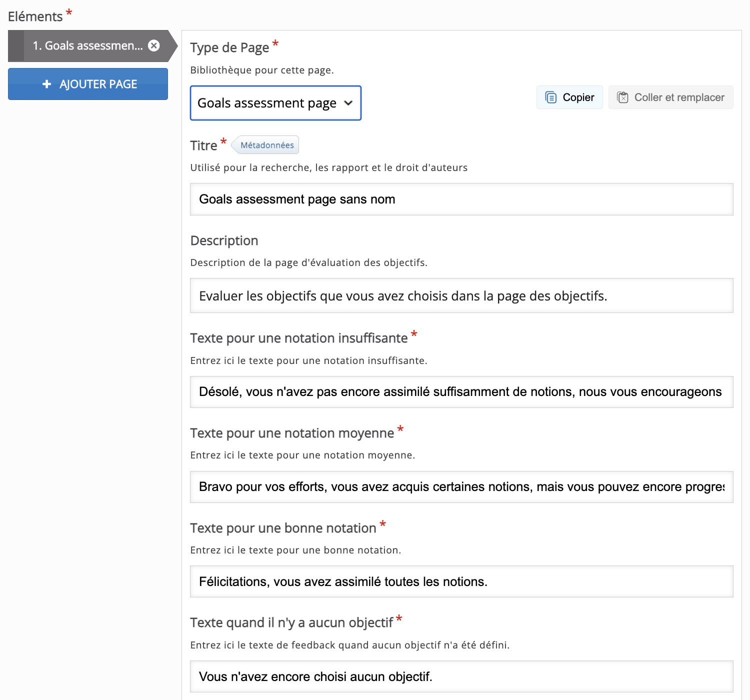Click the field containing 'Félicitations' text
The image size is (750, 700).
coord(461,581)
